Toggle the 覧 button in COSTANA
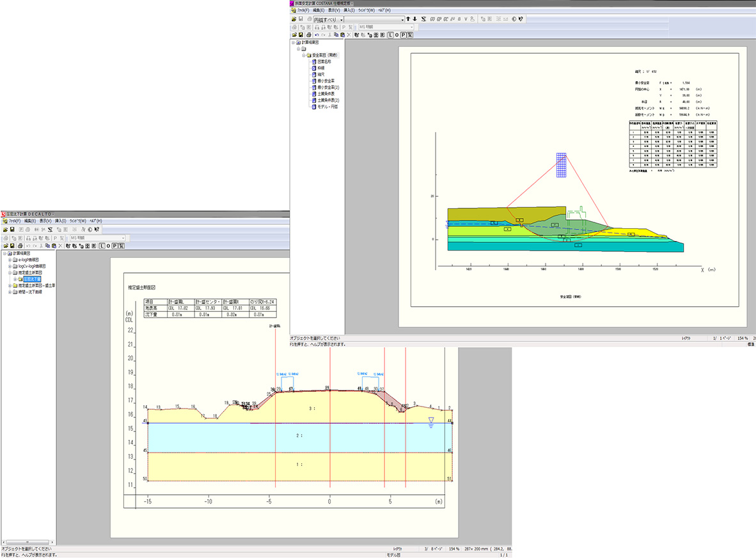Viewport: 756px width, 558px height. pos(410,35)
